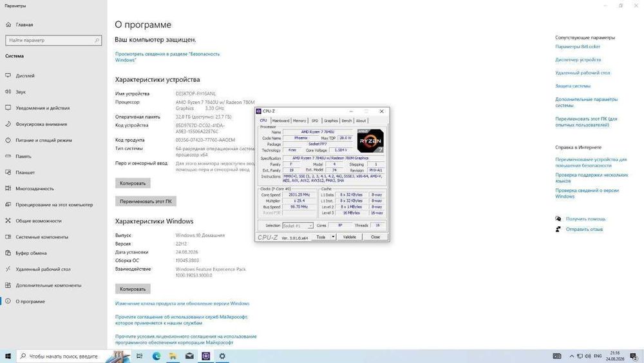This screenshot has height=363, width=644.
Task: Open Многозадачность settings
Action: (x=30, y=188)
